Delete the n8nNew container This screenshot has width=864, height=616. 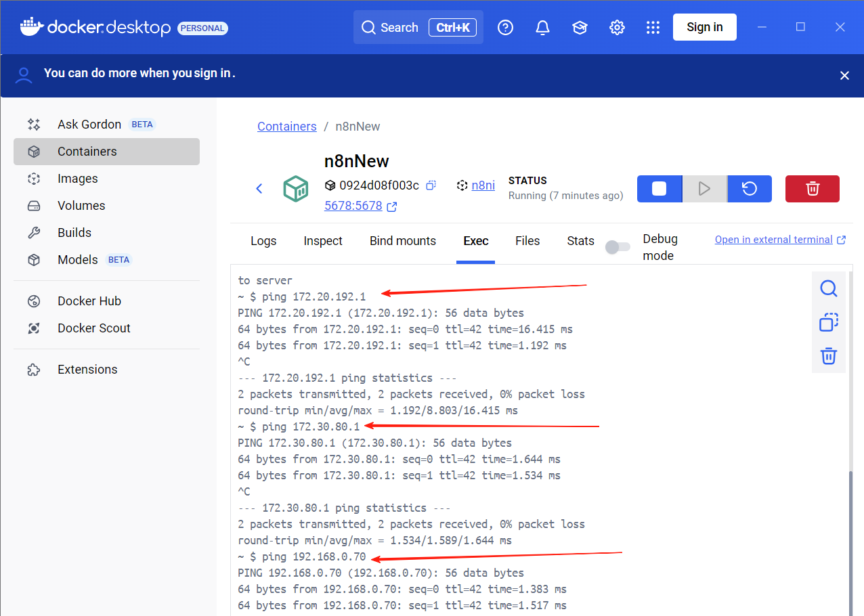click(813, 189)
